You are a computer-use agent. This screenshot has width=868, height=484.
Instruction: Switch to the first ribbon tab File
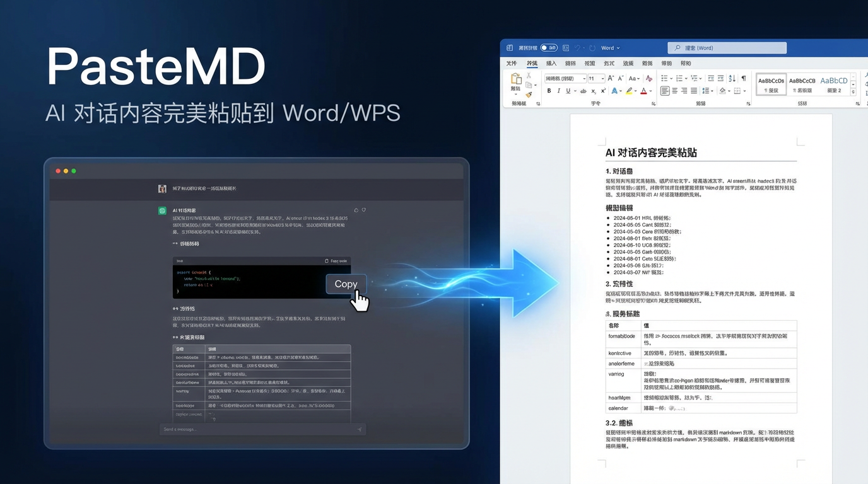[512, 64]
